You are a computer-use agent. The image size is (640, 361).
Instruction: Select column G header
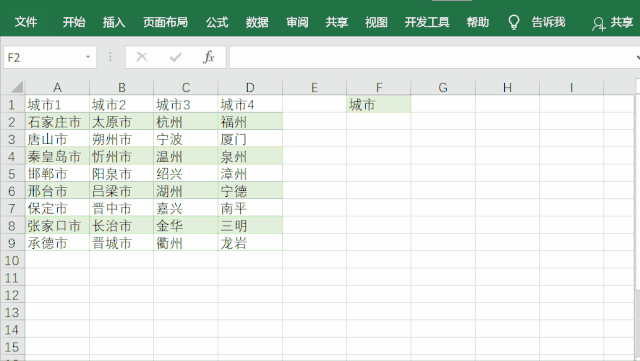click(443, 87)
